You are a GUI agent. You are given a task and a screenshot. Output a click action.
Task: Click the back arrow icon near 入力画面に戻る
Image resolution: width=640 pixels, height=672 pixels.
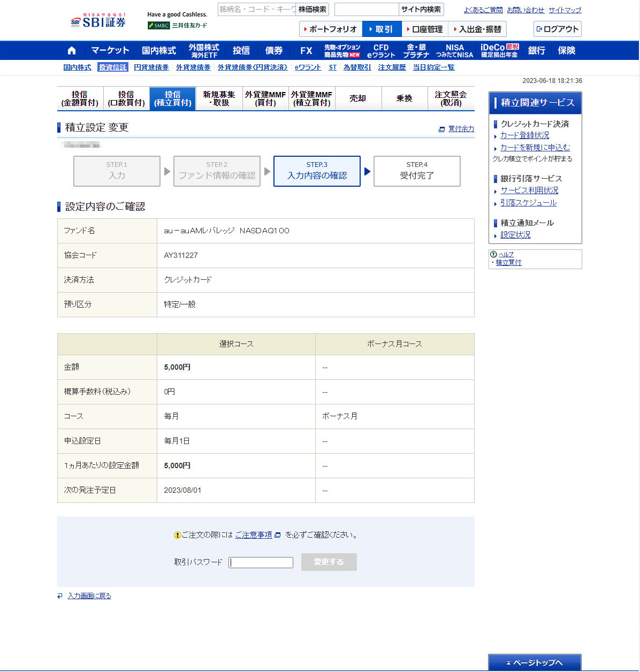pyautogui.click(x=60, y=595)
